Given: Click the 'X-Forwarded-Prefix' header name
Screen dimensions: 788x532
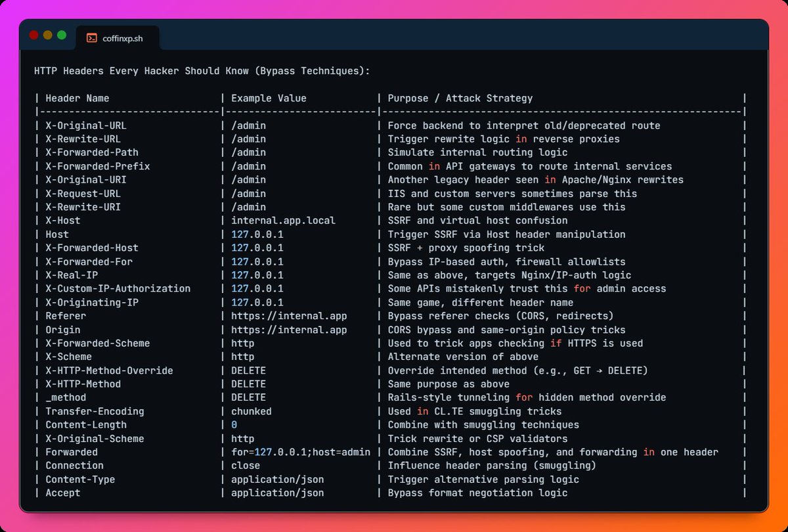Looking at the screenshot, I should (x=98, y=166).
